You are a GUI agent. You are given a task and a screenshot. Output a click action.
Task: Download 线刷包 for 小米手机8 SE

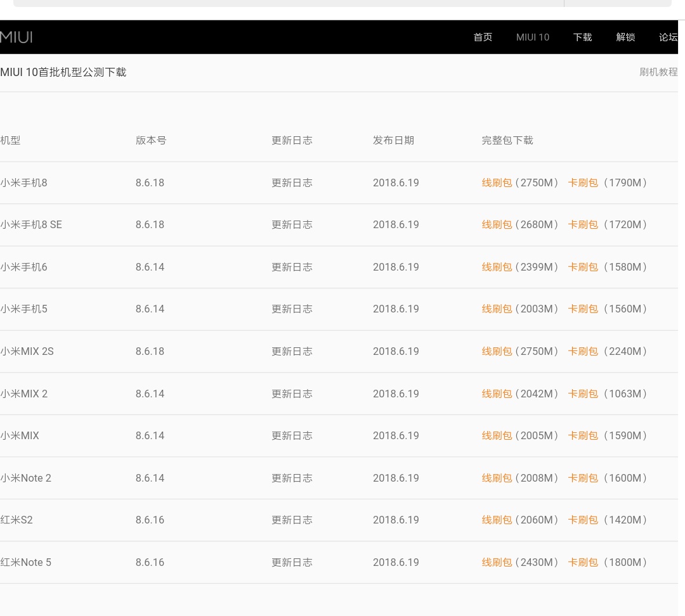tap(497, 224)
